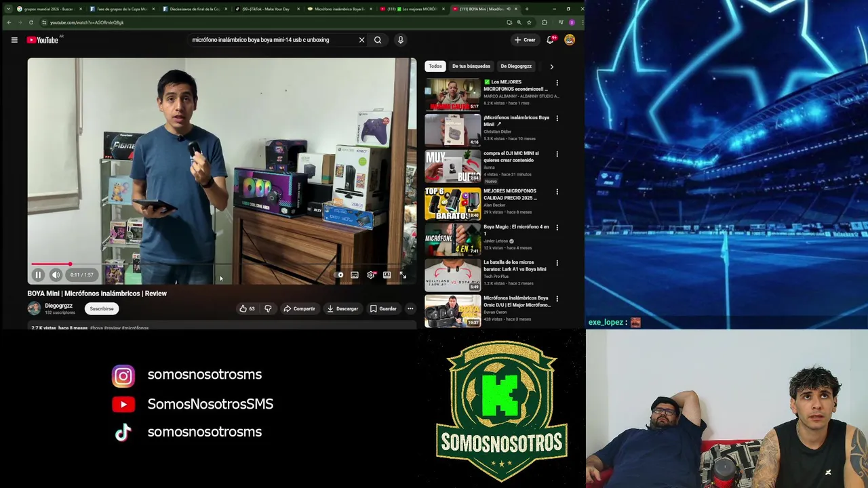Save the video with Guardar

pos(383,309)
